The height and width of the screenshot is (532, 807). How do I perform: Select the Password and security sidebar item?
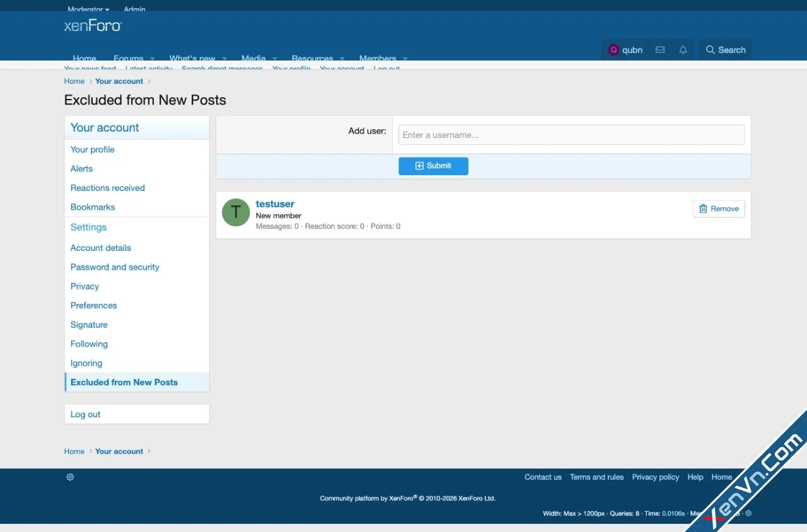click(x=115, y=267)
